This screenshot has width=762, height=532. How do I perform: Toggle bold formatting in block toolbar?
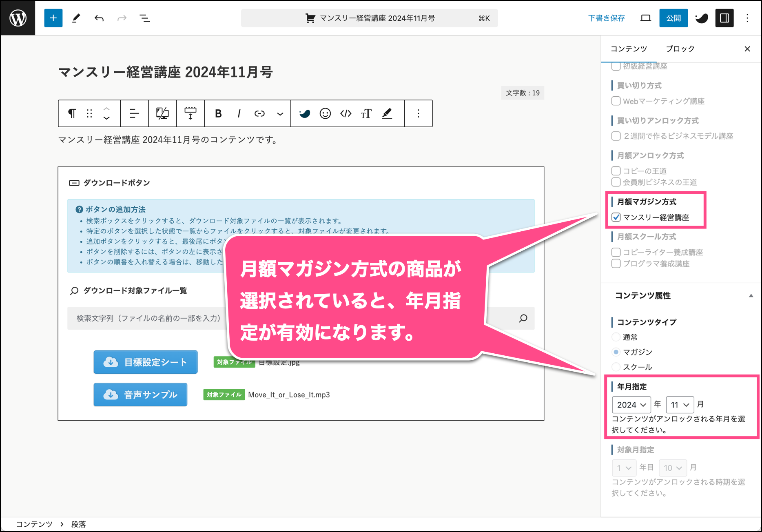(218, 113)
